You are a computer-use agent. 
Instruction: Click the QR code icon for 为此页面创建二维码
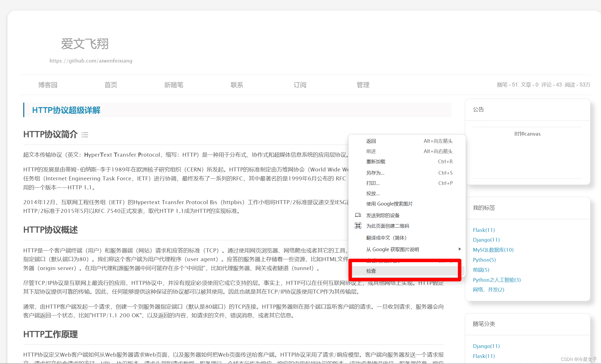(358, 226)
